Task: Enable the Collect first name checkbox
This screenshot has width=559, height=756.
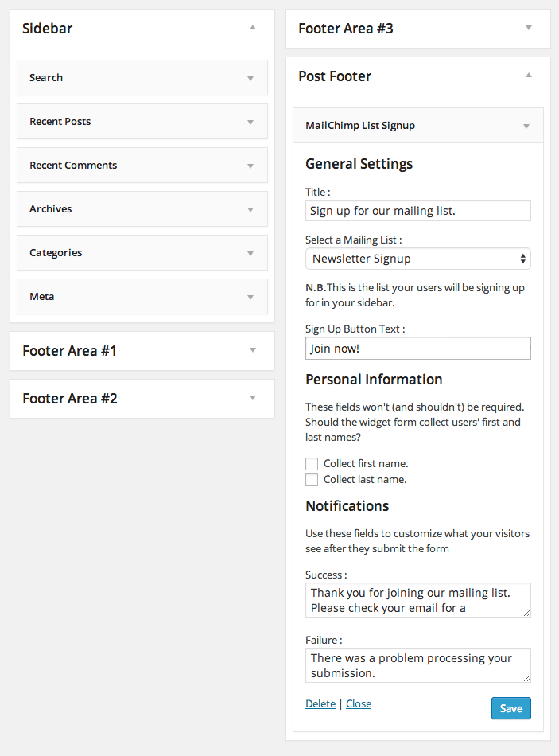Action: (x=312, y=464)
